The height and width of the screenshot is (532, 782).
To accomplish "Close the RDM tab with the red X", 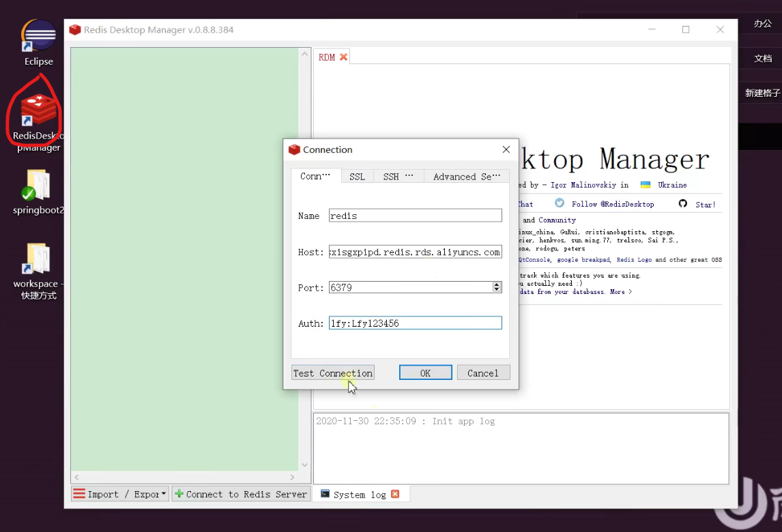I will click(344, 57).
